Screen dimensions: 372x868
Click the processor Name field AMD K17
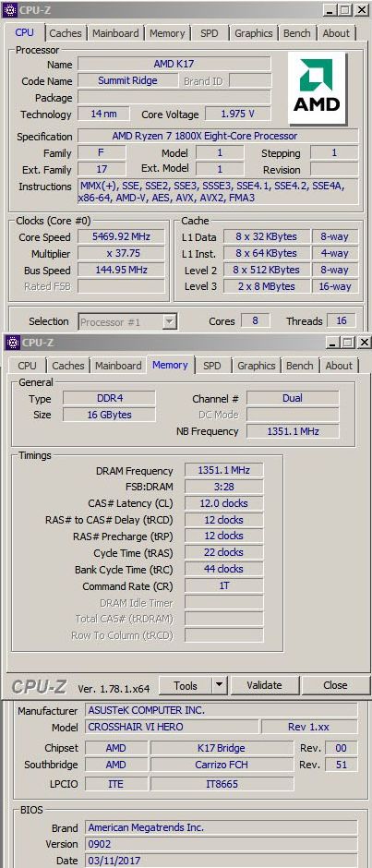[174, 64]
